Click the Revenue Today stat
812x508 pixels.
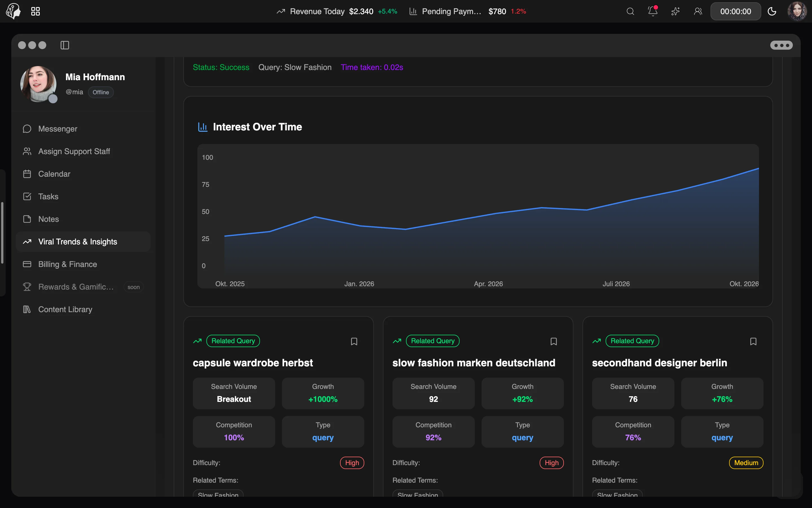click(337, 11)
